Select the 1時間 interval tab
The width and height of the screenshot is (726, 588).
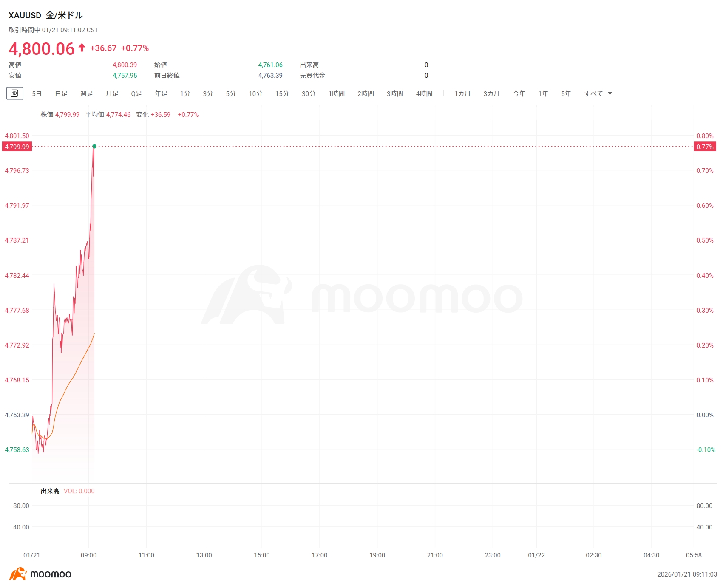click(336, 94)
